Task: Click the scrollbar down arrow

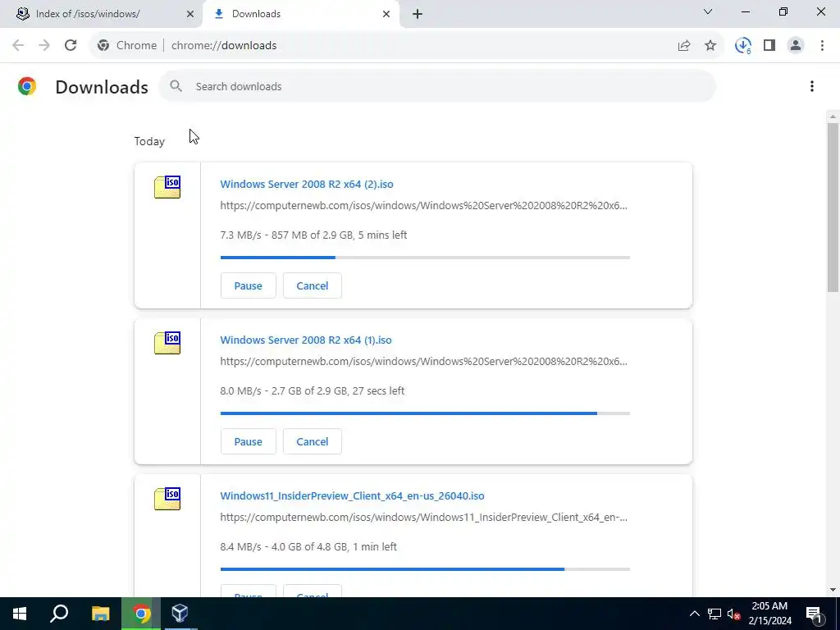Action: (x=833, y=590)
